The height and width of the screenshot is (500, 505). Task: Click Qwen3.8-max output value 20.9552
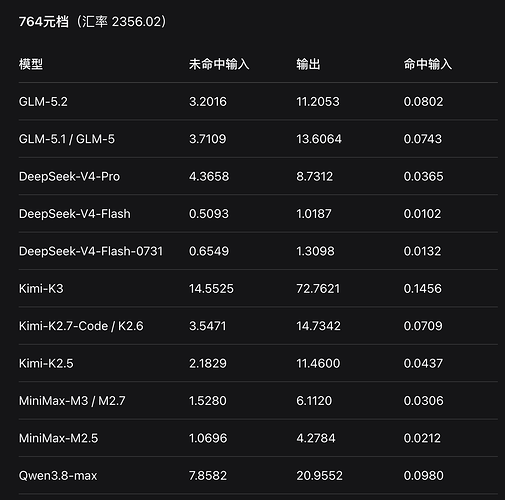(319, 476)
